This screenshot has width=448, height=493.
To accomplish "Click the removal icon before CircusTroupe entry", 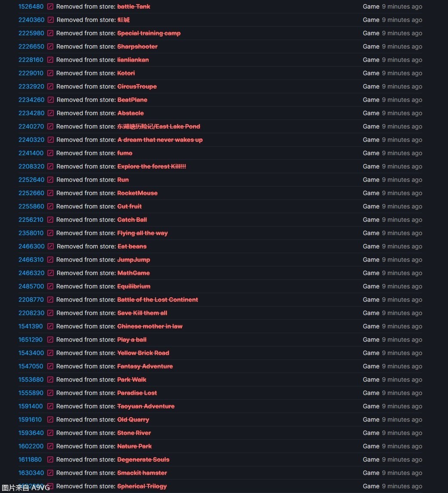I will click(50, 87).
